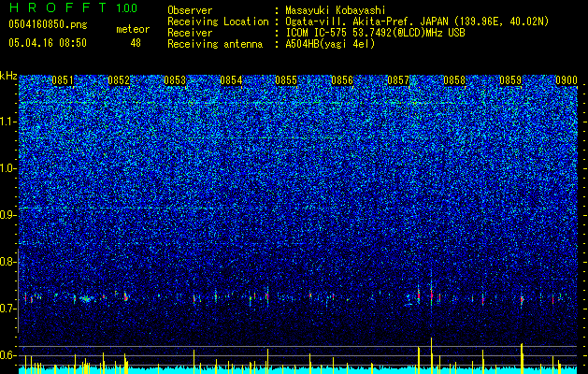588x374 pixels.
Task: Click the HROFFT 1.0.0 title text
Action: tap(73, 7)
